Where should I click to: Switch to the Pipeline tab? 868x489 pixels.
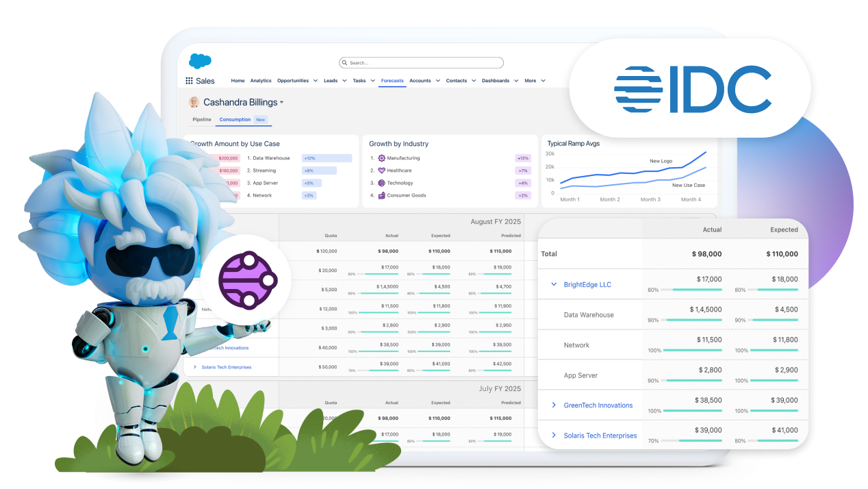(x=202, y=120)
